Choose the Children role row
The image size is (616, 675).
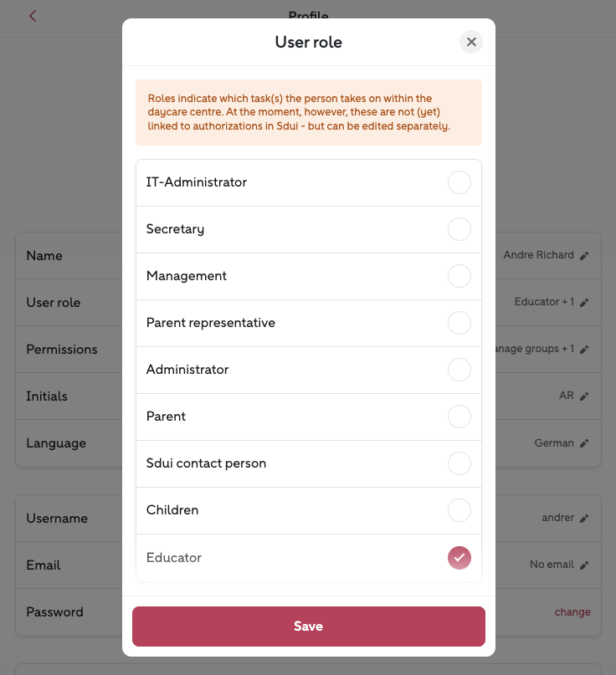(308, 510)
